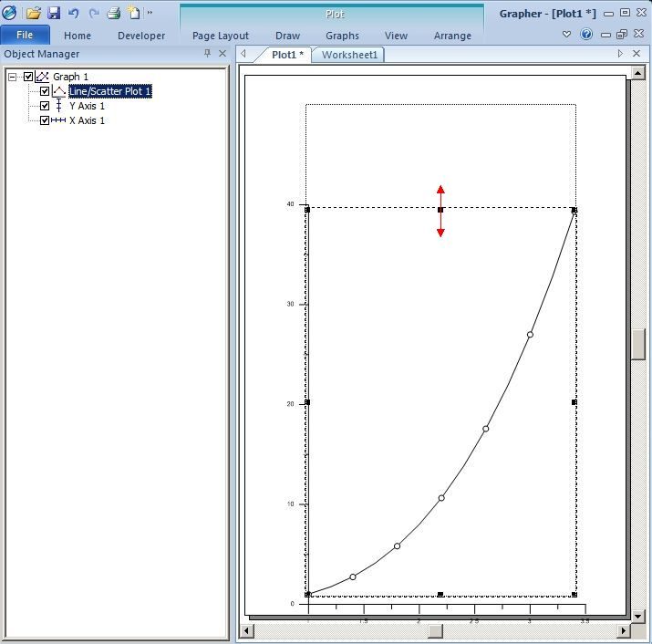The width and height of the screenshot is (652, 644).
Task: Save the plot with floppy disk icon
Action: 54,14
